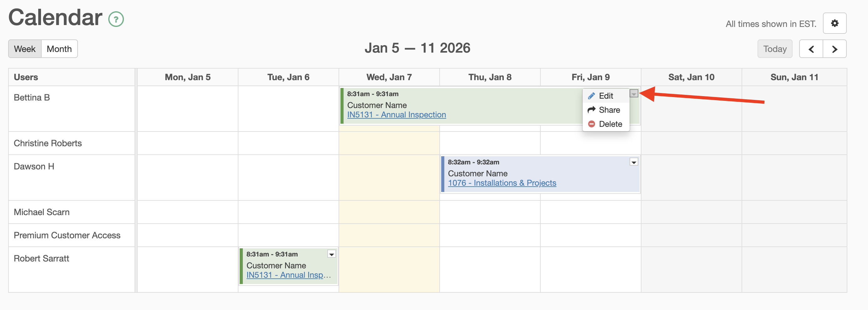Click the Share arrow icon in menu
868x310 pixels.
tap(591, 110)
